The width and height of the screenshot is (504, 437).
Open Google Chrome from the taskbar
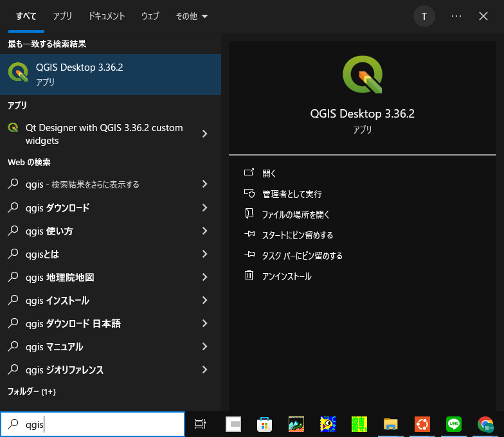485,424
